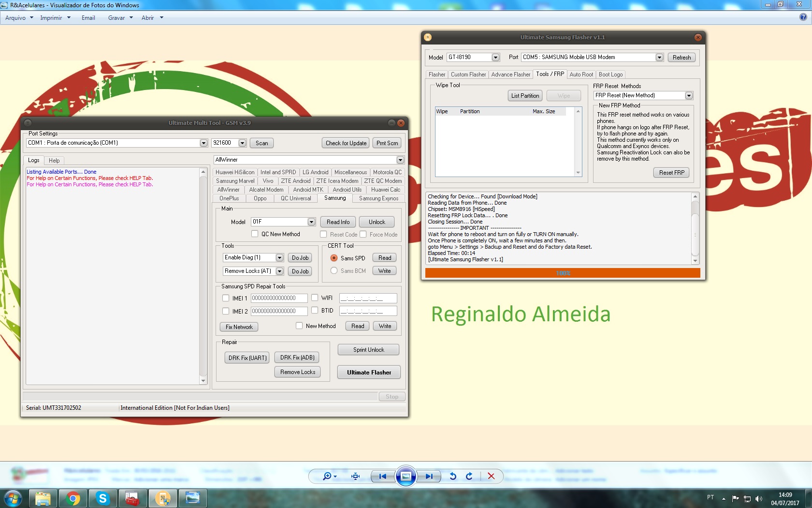Rotate the photo counterclockwise

453,477
